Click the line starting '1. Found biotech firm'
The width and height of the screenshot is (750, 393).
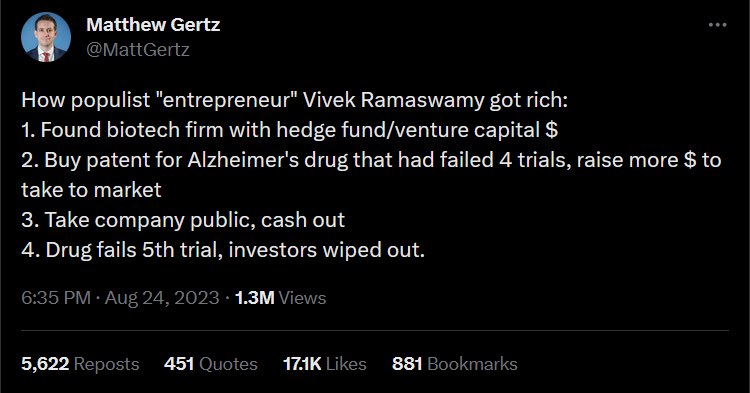pyautogui.click(x=289, y=130)
